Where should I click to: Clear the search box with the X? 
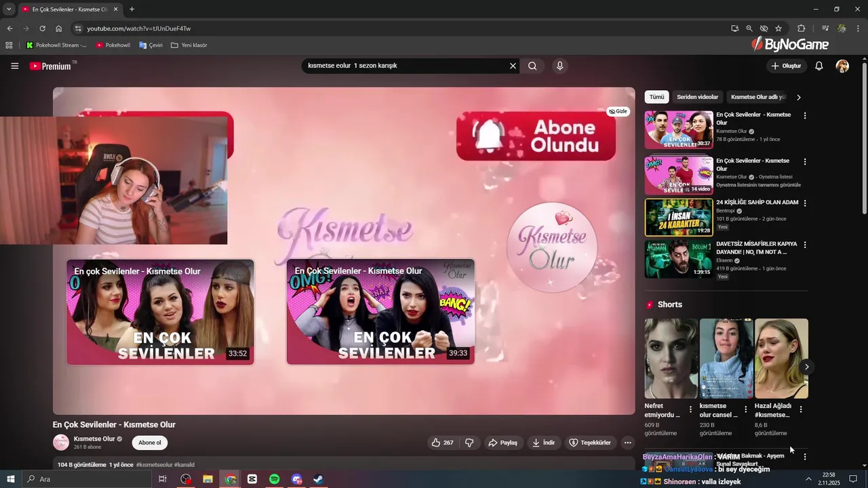[x=513, y=66]
